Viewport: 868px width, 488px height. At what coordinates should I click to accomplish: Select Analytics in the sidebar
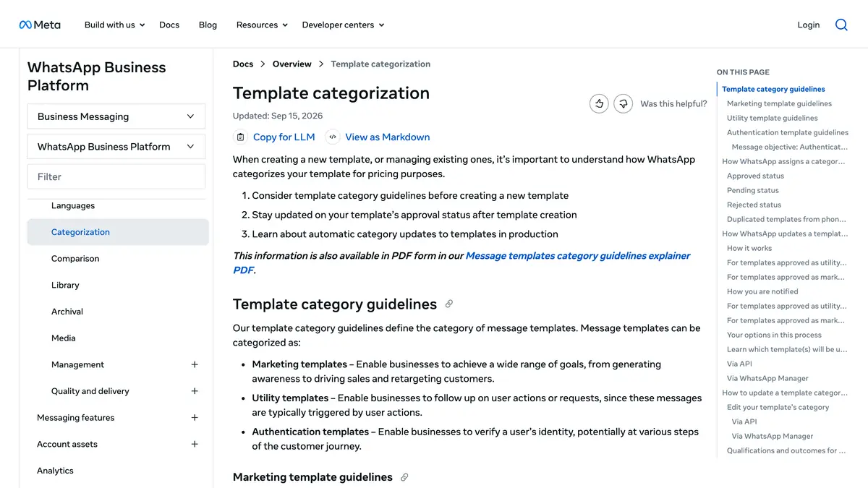pyautogui.click(x=55, y=471)
